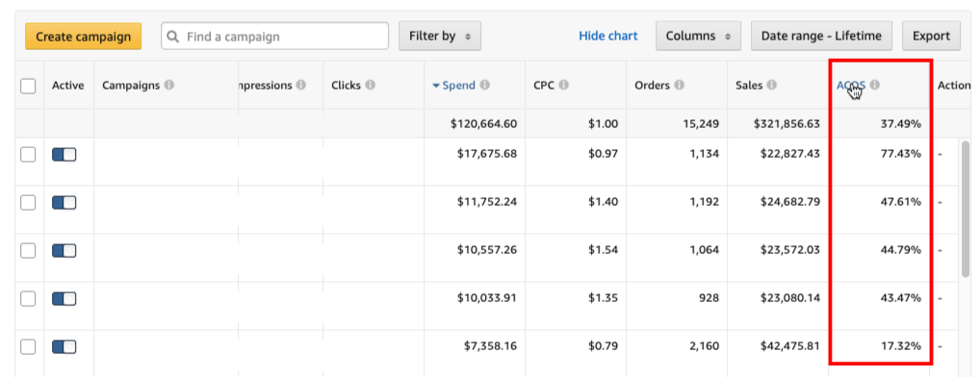The width and height of the screenshot is (980, 377).
Task: Click the Create campaign button
Action: pos(83,37)
